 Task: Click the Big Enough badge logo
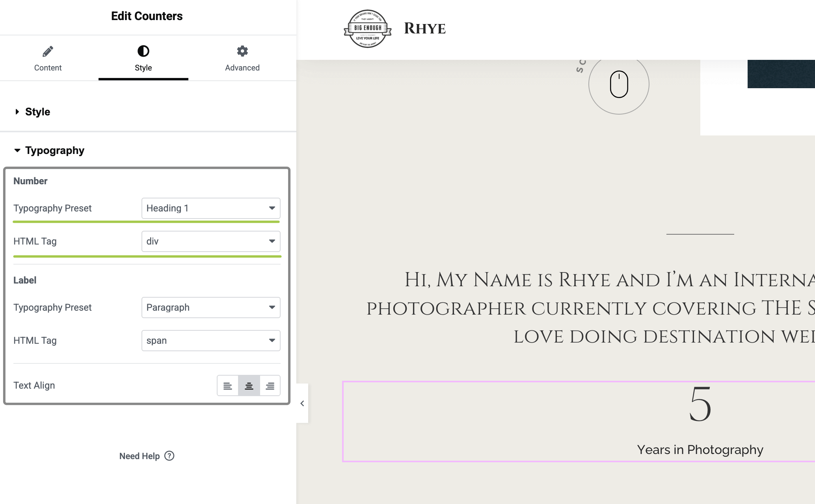(367, 29)
